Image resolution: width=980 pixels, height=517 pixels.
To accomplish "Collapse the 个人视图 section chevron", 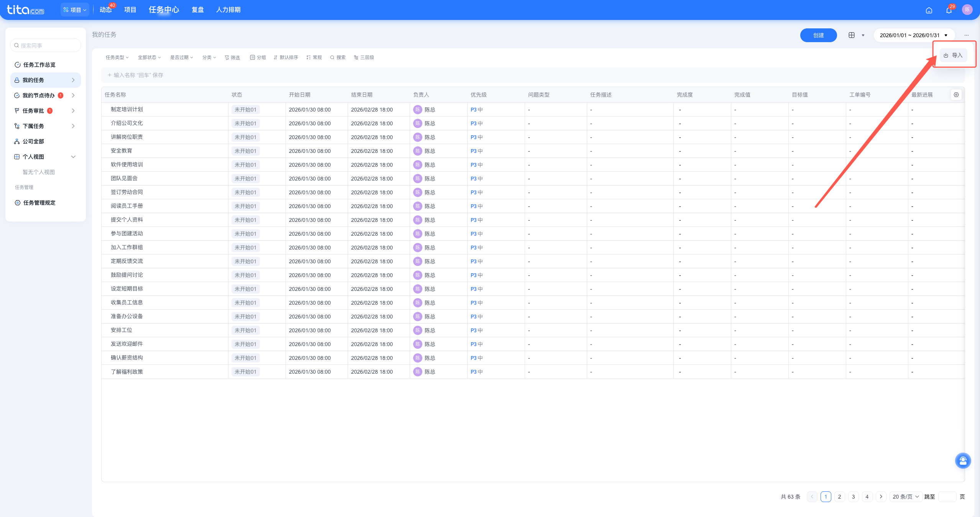I will click(74, 157).
